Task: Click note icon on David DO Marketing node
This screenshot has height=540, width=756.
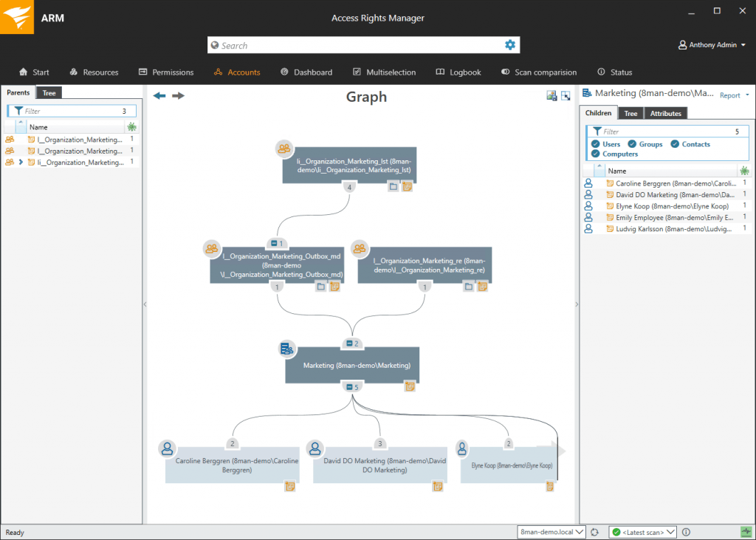Action: 437,486
